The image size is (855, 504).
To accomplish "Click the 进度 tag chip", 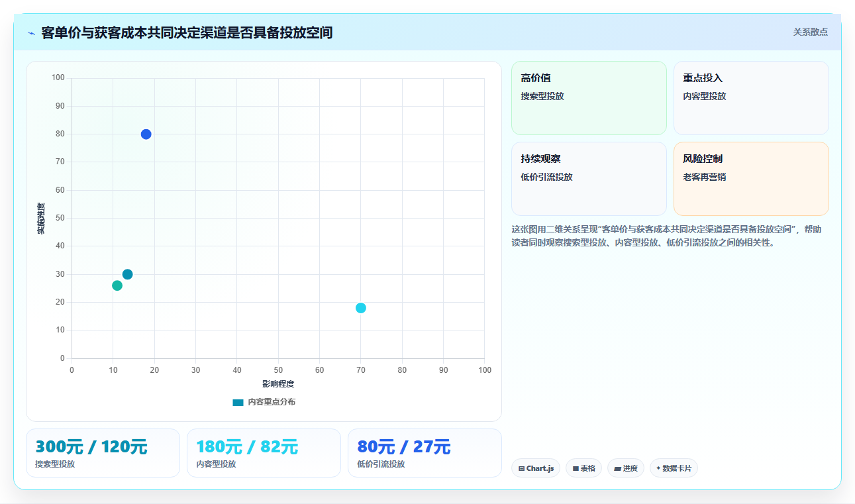I will (x=626, y=468).
